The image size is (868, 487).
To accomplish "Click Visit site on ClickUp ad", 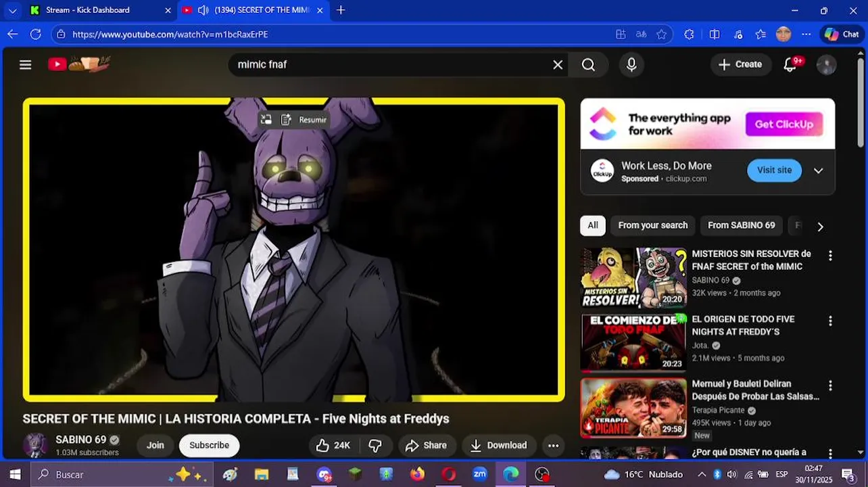I will pos(774,170).
